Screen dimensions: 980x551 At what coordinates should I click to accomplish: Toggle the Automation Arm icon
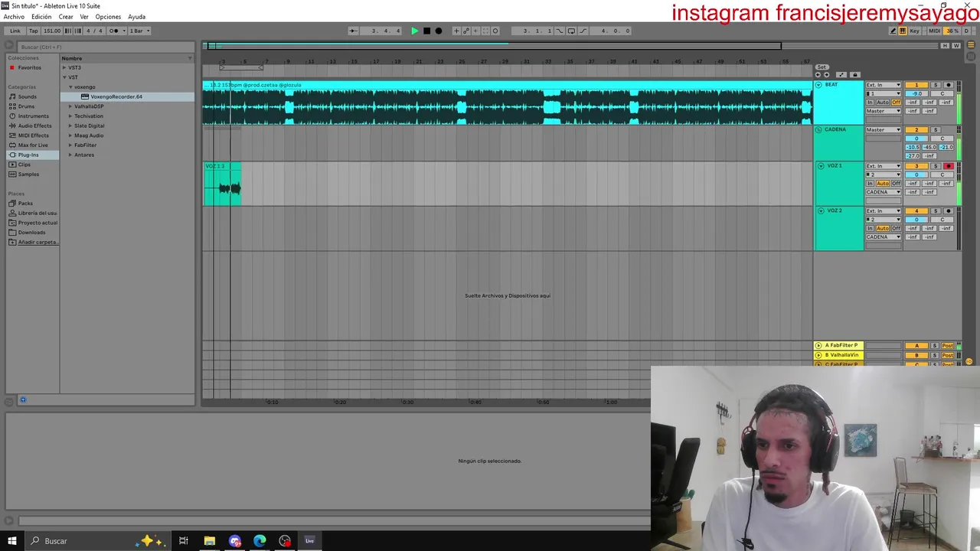click(466, 31)
